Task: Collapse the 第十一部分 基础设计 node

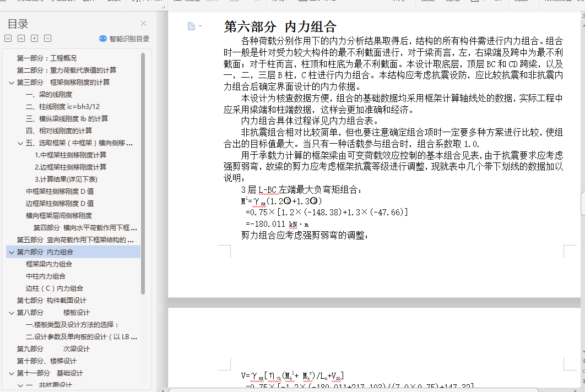Action: (x=12, y=373)
